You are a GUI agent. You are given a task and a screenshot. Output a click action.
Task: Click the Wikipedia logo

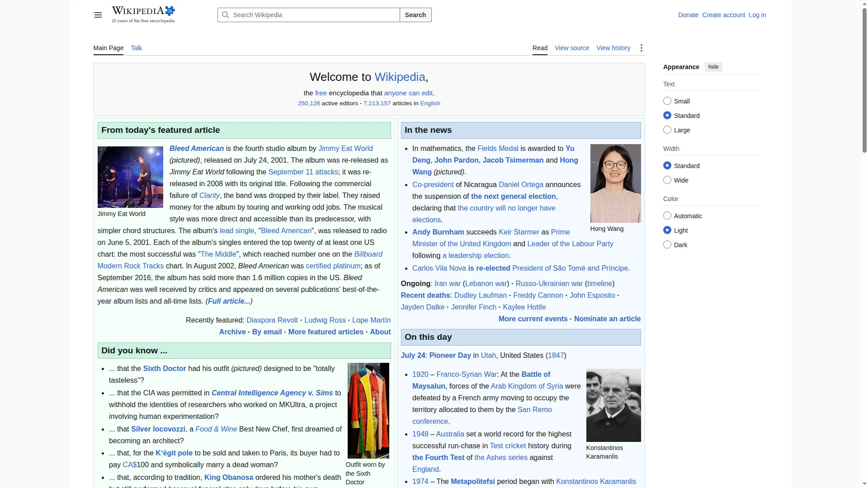(x=143, y=15)
